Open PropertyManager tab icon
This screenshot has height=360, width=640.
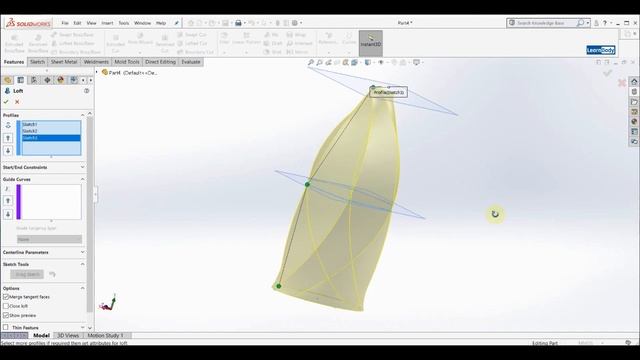[20, 80]
